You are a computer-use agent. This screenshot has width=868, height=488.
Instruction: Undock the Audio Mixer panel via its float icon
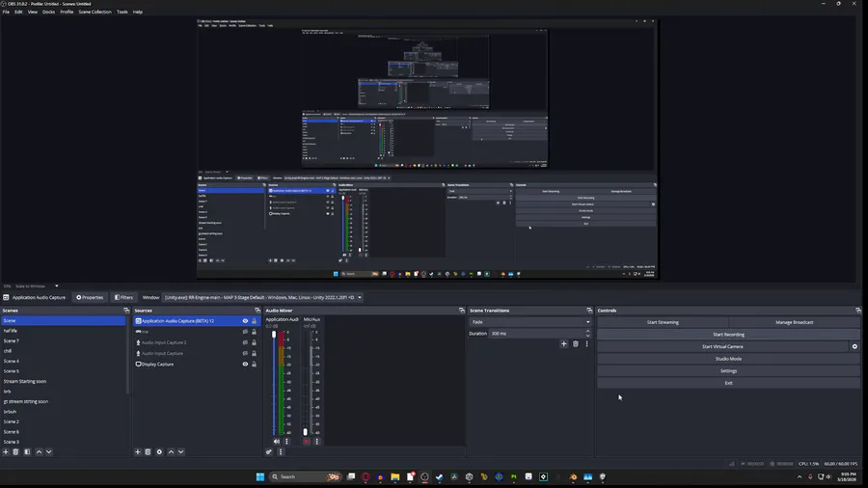(462, 311)
